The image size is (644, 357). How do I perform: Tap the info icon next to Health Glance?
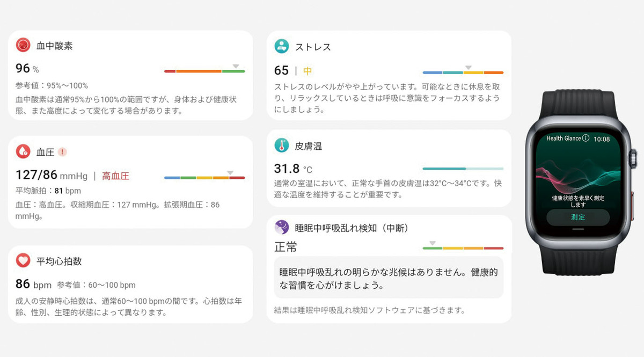point(586,139)
